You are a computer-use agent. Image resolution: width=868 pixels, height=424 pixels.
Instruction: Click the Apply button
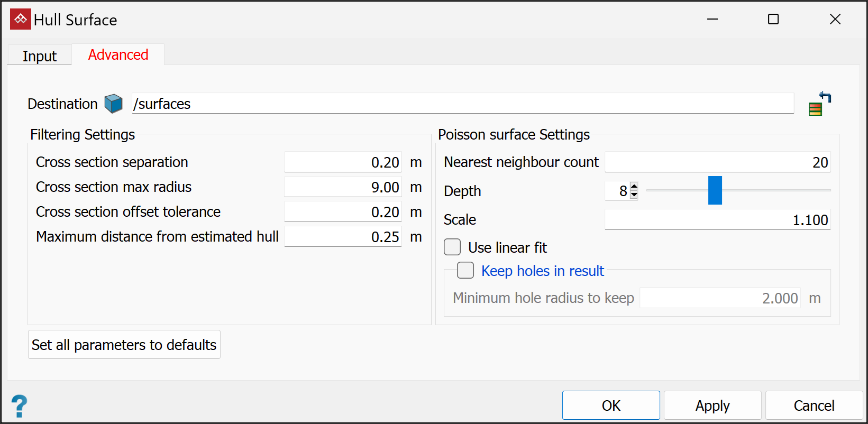coord(712,405)
